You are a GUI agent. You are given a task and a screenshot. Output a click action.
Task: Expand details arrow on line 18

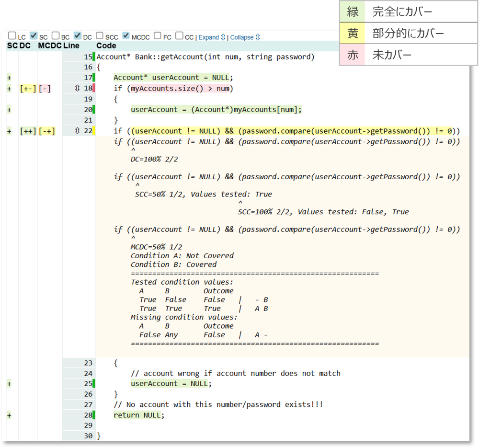coord(77,88)
